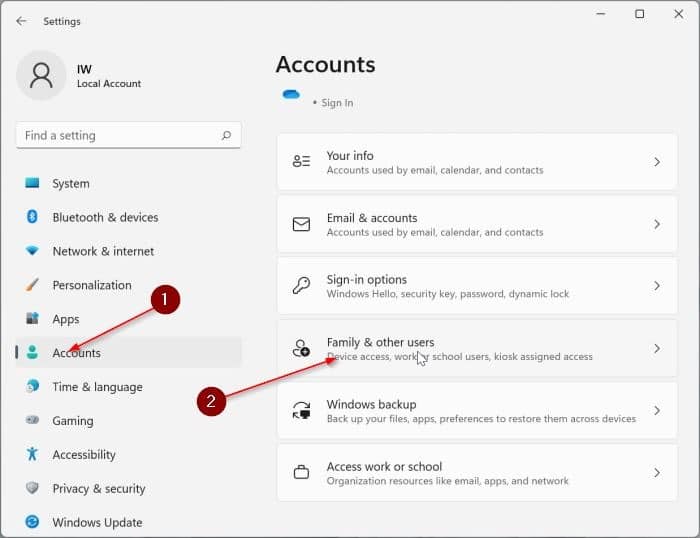Click the Local Account label
The width and height of the screenshot is (700, 538).
pos(109,83)
